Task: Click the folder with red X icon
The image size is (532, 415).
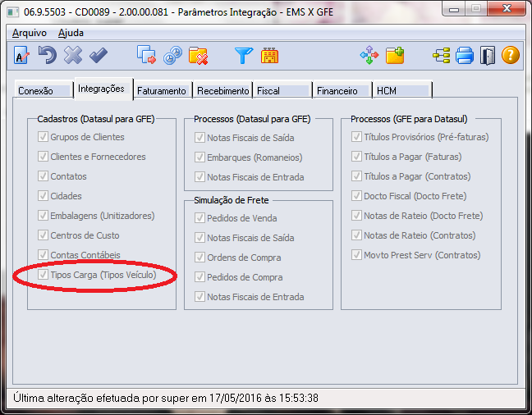Action: 198,55
